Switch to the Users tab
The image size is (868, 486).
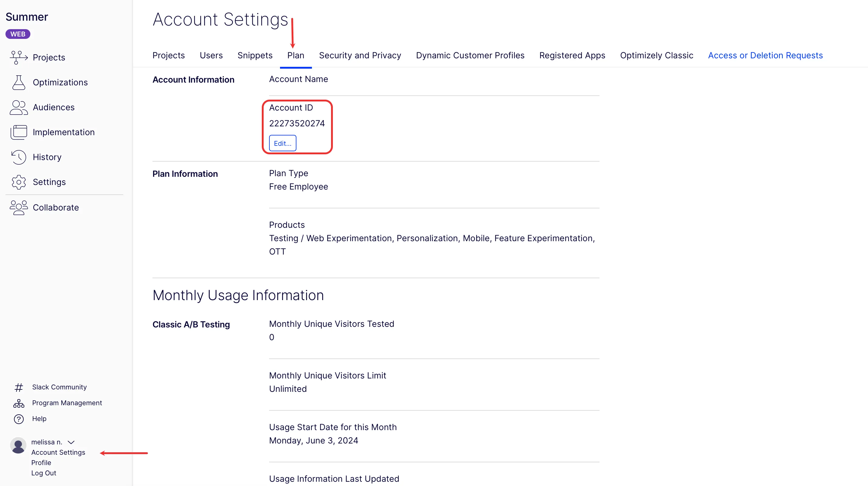coord(211,55)
